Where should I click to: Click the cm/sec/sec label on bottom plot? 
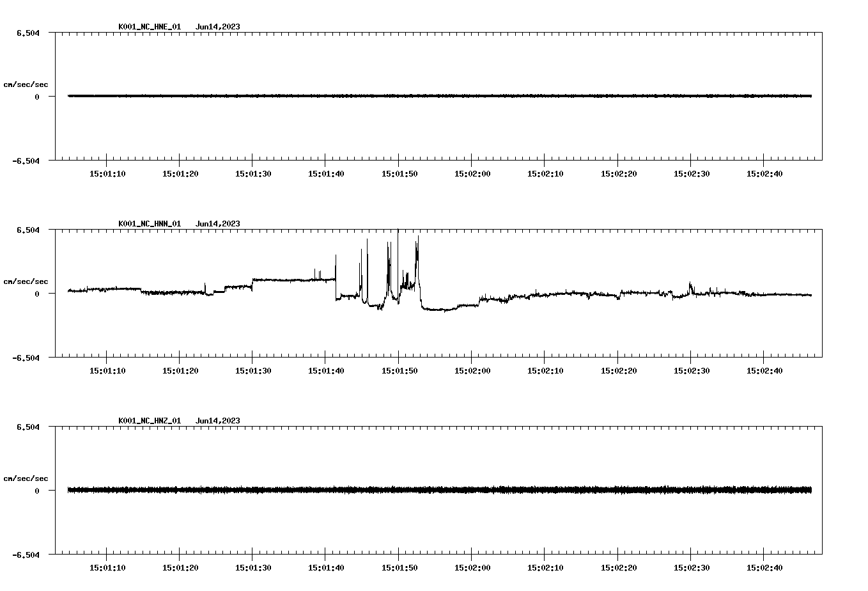26,477
